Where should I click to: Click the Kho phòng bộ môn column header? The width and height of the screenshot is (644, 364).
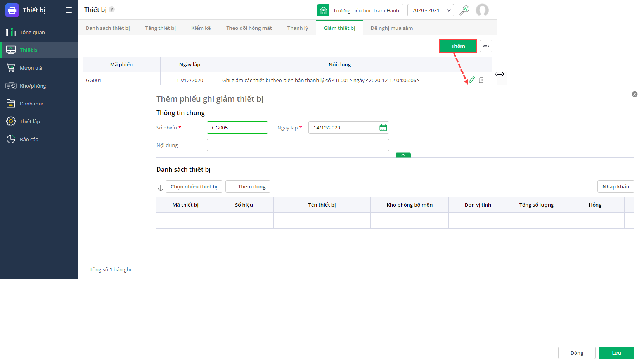[410, 205]
